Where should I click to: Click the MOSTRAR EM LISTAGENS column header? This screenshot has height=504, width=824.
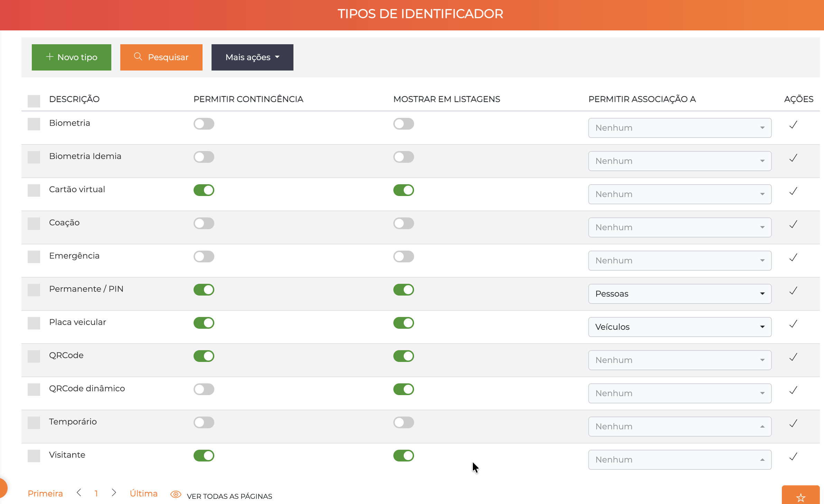pos(447,99)
